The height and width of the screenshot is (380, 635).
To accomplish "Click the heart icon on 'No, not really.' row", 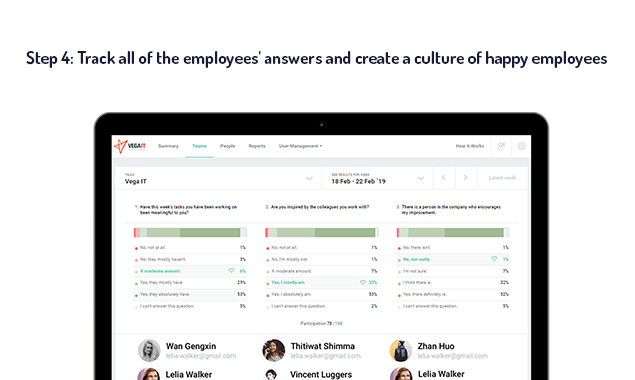I will click(494, 258).
